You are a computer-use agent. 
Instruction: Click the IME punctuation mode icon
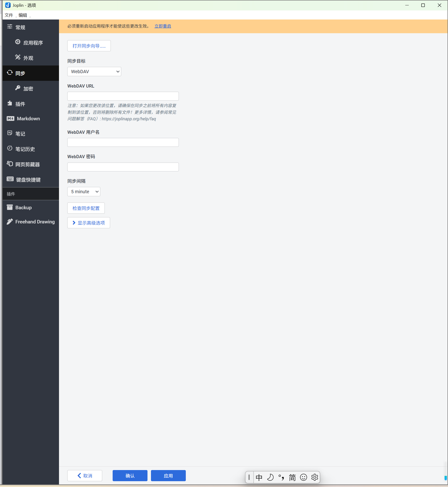click(281, 477)
